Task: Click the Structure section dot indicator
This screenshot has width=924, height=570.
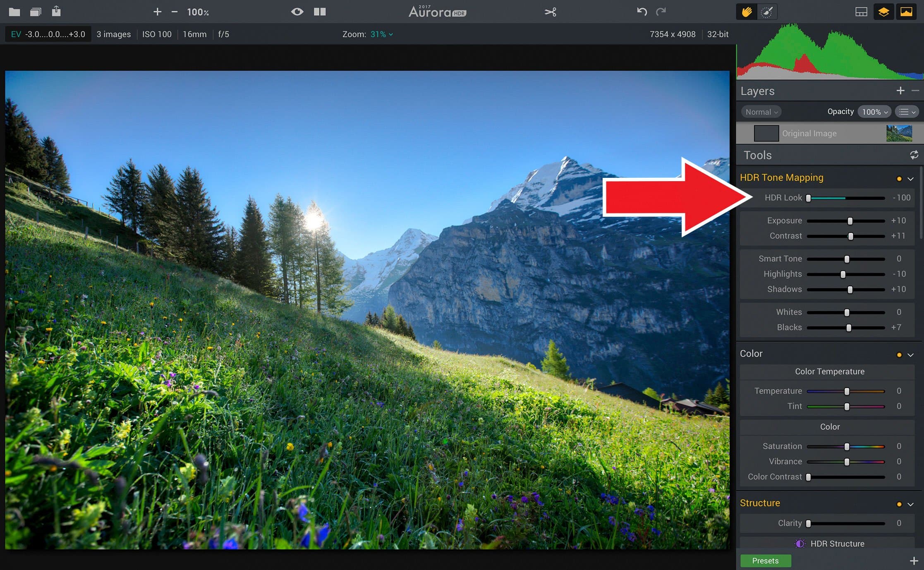Action: (899, 503)
